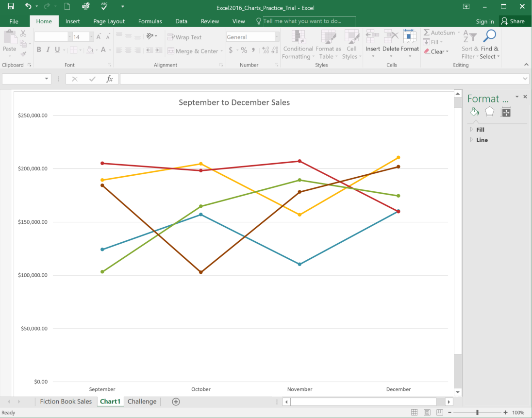Apply bold formatting in the Font group

39,50
